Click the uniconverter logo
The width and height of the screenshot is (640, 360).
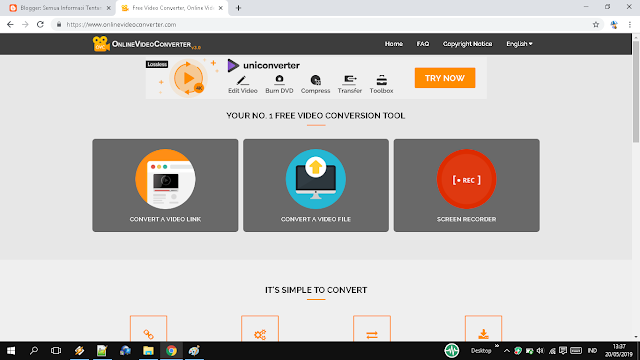coord(263,65)
